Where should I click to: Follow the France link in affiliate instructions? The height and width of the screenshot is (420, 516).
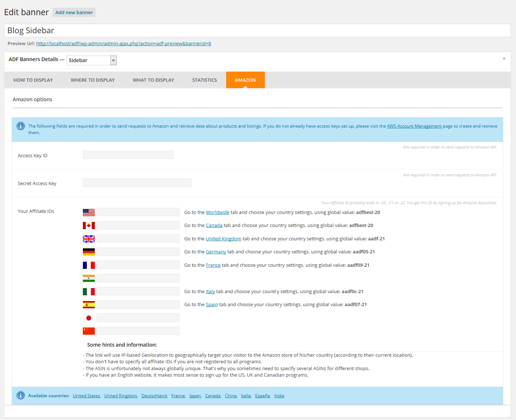pos(213,265)
